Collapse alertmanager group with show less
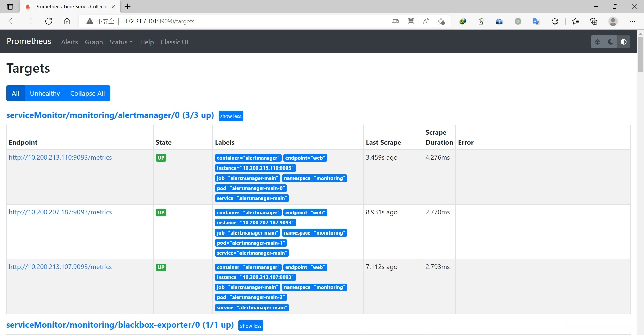The height and width of the screenshot is (335, 644). click(231, 116)
